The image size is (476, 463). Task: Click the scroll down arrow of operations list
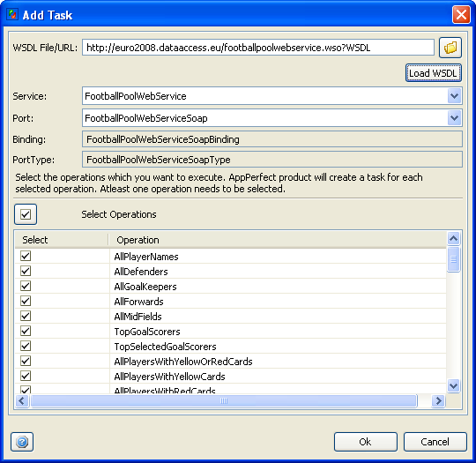tap(454, 386)
